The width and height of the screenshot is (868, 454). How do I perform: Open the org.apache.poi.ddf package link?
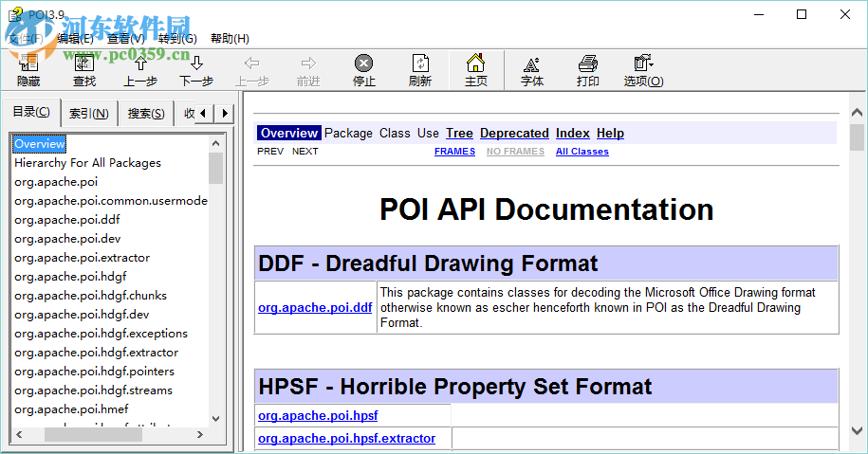pyautogui.click(x=315, y=307)
